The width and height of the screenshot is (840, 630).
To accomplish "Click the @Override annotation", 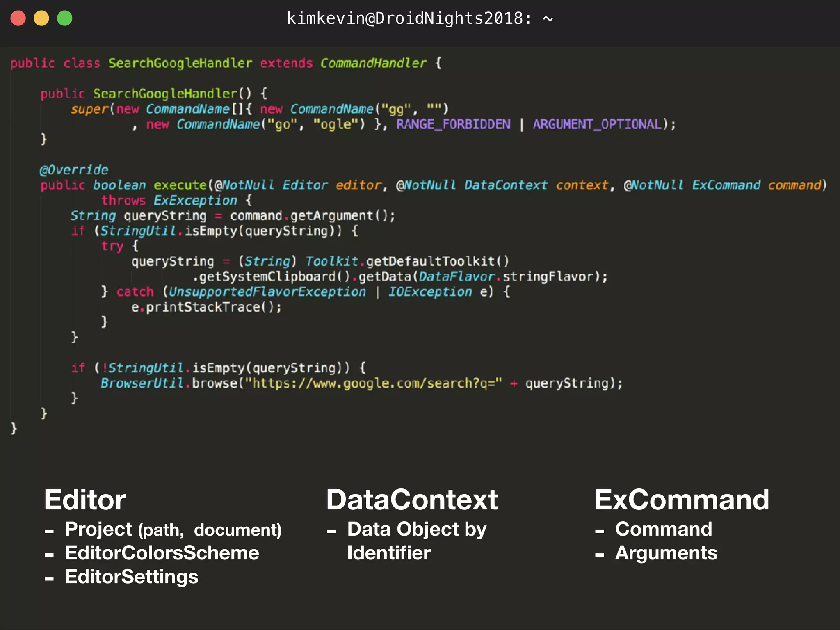I will (74, 170).
